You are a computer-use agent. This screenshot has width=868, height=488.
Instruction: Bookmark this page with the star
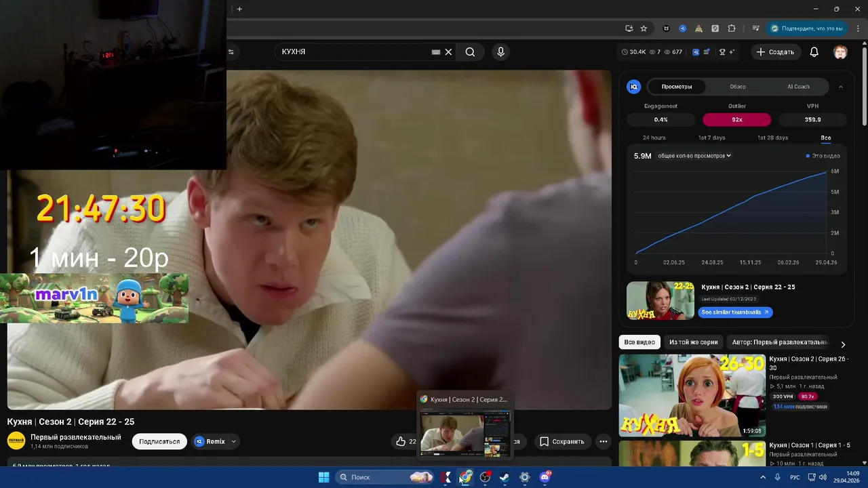[x=644, y=28]
